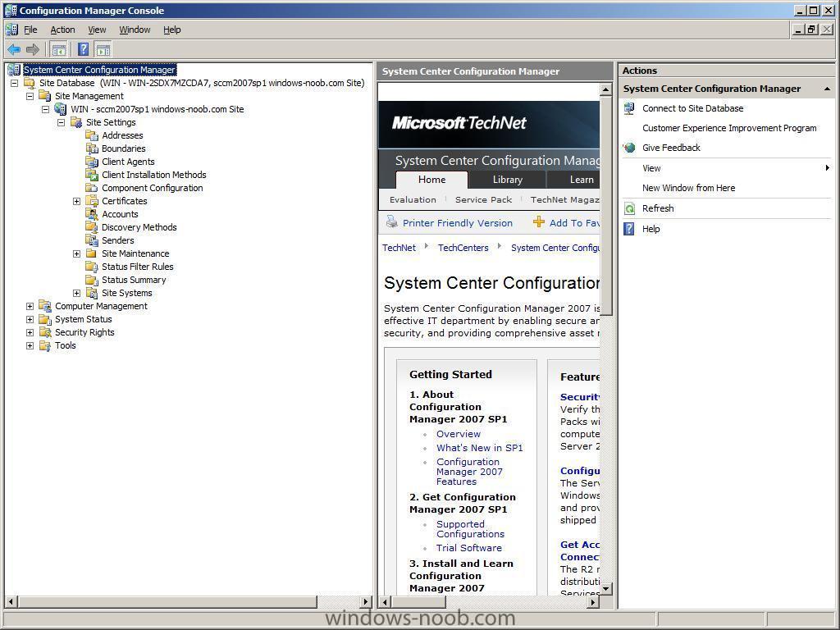Click the Overview link under Getting Started

pos(458,434)
